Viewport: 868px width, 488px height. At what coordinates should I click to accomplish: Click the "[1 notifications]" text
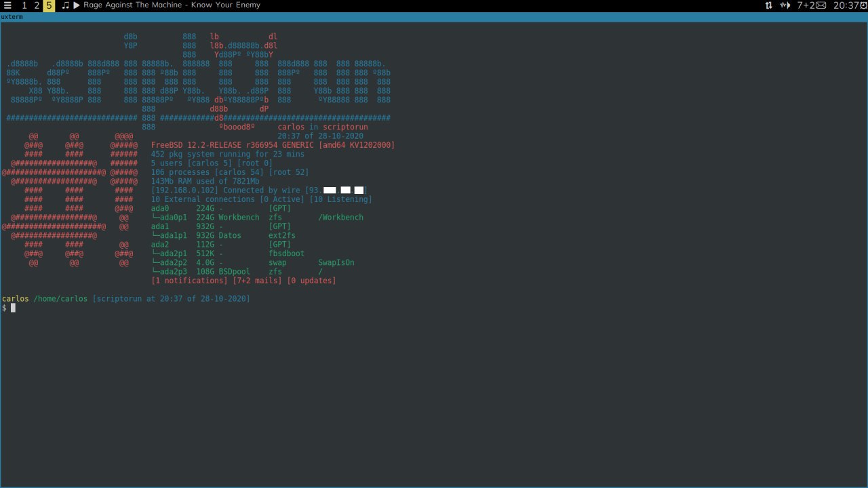(189, 281)
